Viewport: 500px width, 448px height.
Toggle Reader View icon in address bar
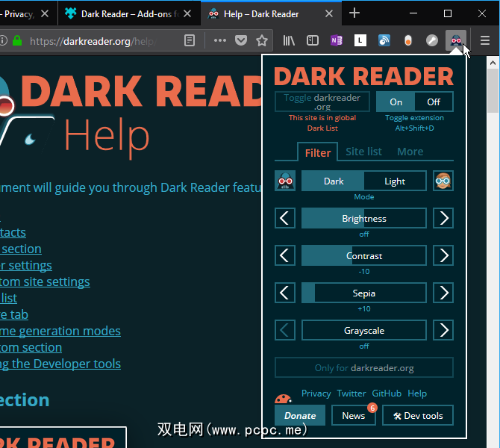pyautogui.click(x=190, y=40)
